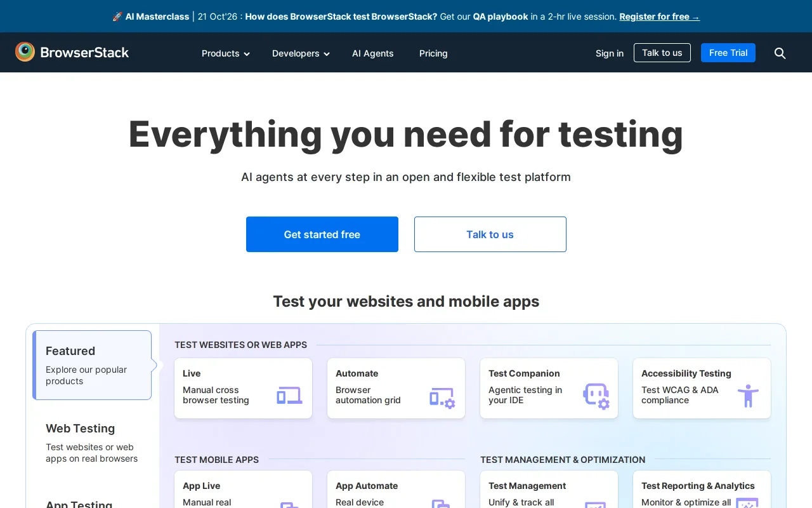The height and width of the screenshot is (508, 812).
Task: Open the Test Companion card title
Action: [524, 373]
